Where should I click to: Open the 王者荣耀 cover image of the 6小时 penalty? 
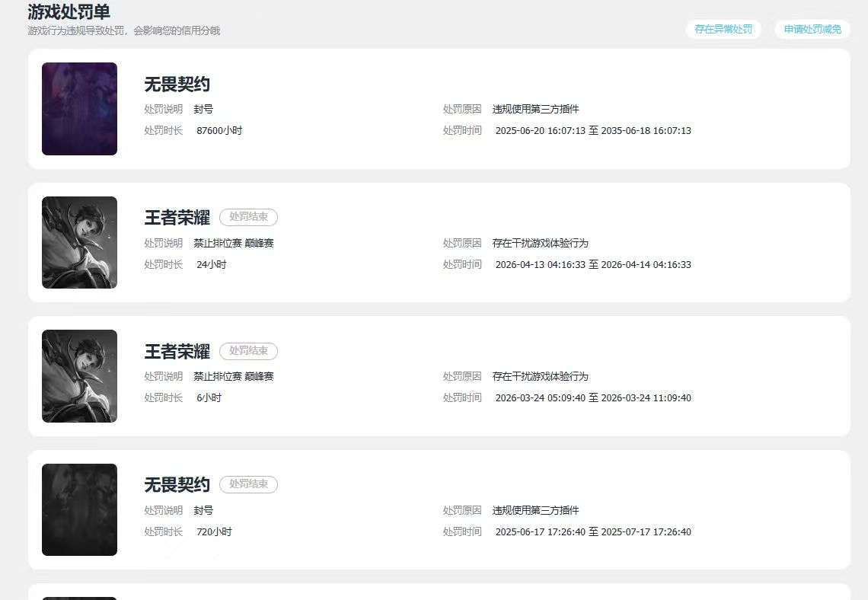tap(80, 376)
